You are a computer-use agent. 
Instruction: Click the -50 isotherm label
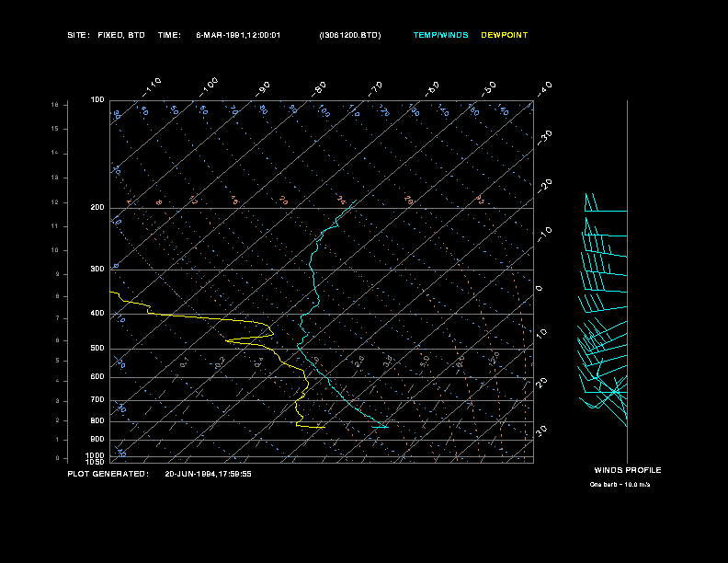pyautogui.click(x=488, y=89)
